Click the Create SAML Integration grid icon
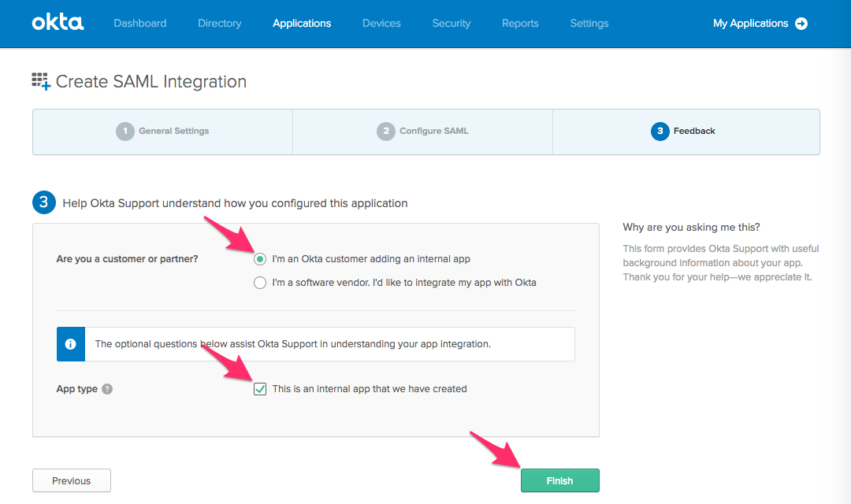The width and height of the screenshot is (851, 504). click(41, 81)
